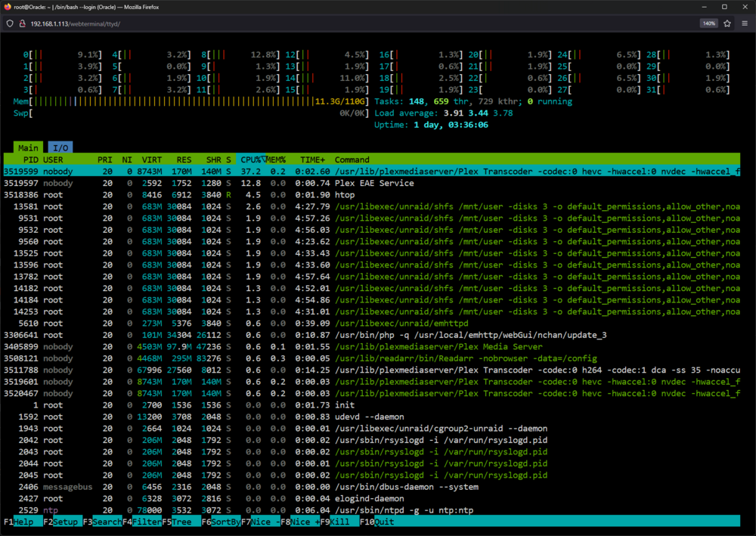Click the Firefox shield tracking protection icon

(x=10, y=23)
